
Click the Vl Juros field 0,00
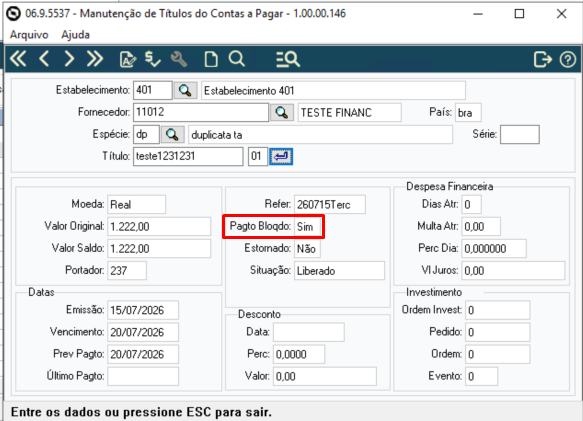pyautogui.click(x=513, y=270)
